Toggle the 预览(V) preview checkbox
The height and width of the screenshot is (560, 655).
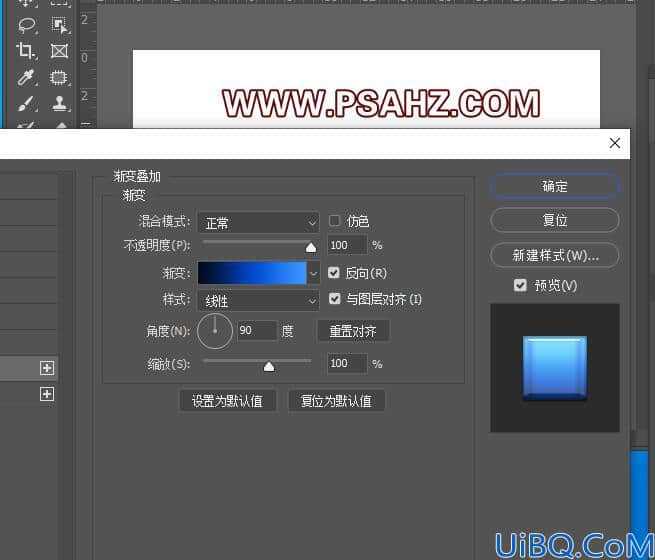(x=520, y=285)
